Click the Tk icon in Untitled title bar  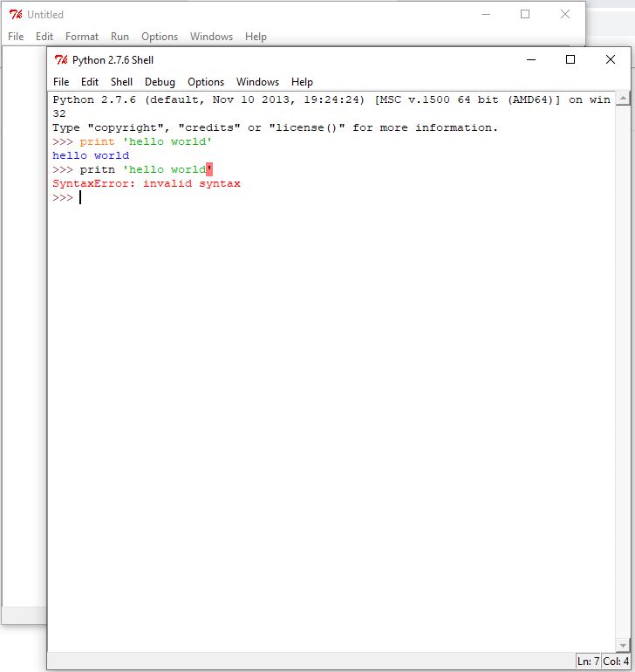tap(16, 14)
